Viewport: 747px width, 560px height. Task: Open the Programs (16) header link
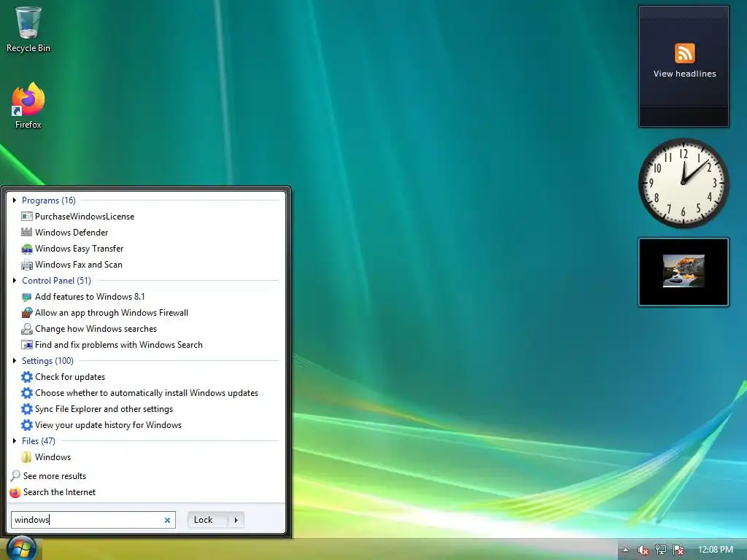click(49, 201)
